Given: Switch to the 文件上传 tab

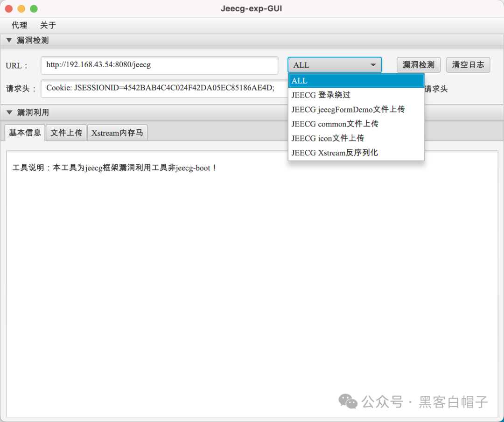Looking at the screenshot, I should point(66,133).
